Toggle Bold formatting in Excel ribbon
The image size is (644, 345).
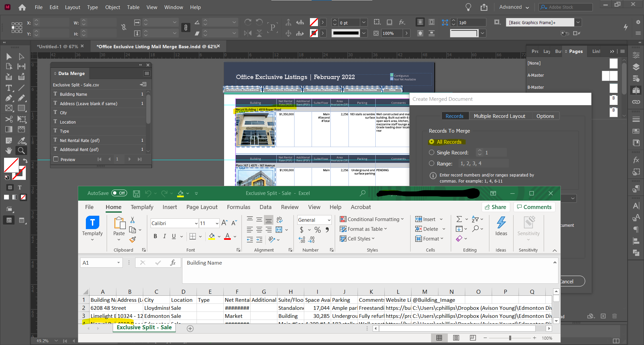click(155, 236)
